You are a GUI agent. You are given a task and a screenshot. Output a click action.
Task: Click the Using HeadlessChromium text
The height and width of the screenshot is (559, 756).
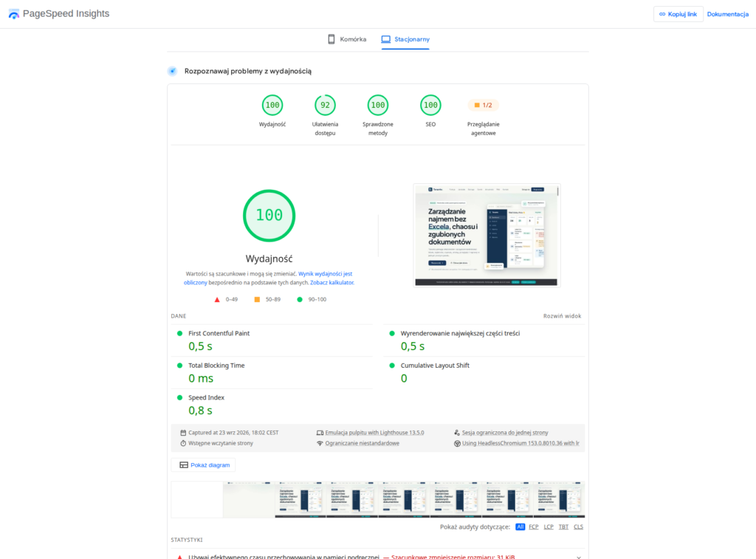(x=520, y=443)
